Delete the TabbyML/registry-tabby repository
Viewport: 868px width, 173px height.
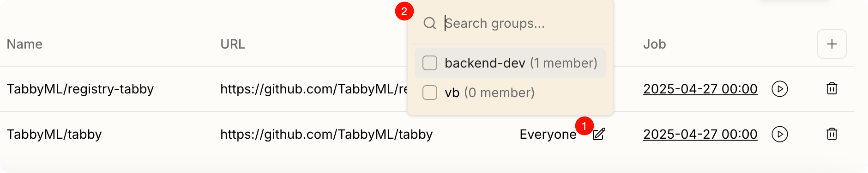pos(832,88)
